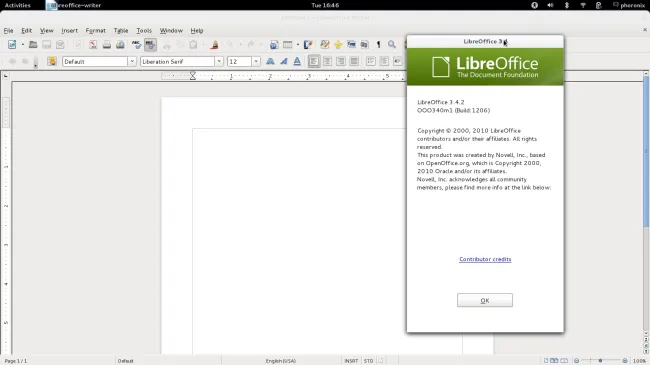Click the Page 1 / 1 status field
This screenshot has width=650, height=365.
tap(16, 361)
